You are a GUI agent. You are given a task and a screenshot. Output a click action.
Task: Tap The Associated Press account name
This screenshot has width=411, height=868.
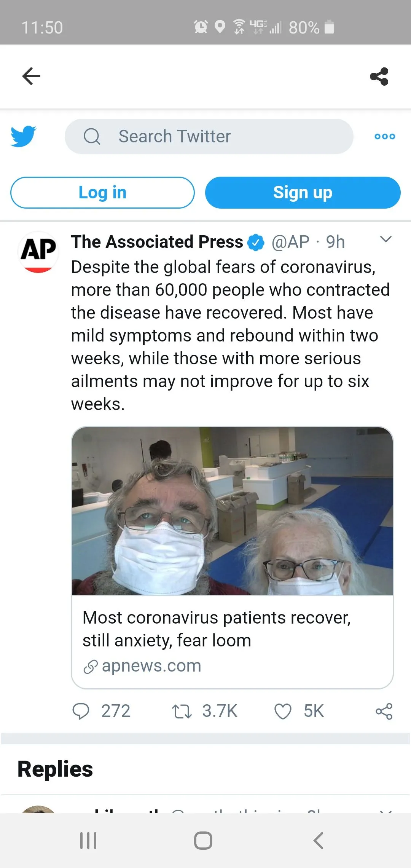coord(157,242)
